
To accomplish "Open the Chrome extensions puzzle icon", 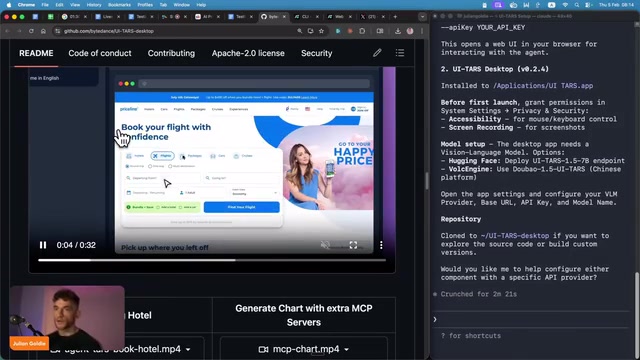I will click(x=362, y=31).
